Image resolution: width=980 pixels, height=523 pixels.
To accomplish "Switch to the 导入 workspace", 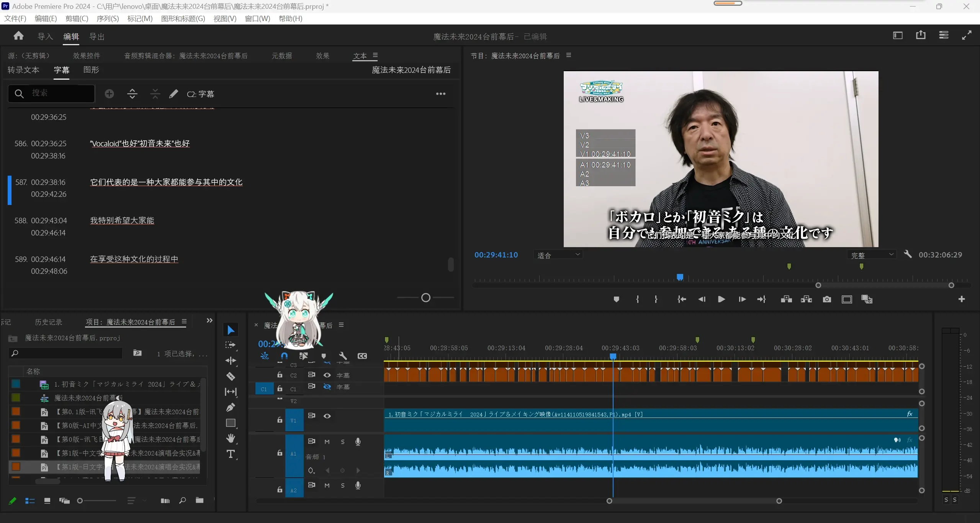I will [x=45, y=36].
